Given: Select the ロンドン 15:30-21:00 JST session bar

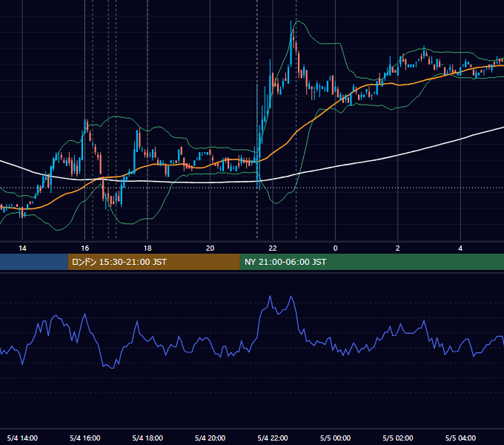Looking at the screenshot, I should point(153,262).
